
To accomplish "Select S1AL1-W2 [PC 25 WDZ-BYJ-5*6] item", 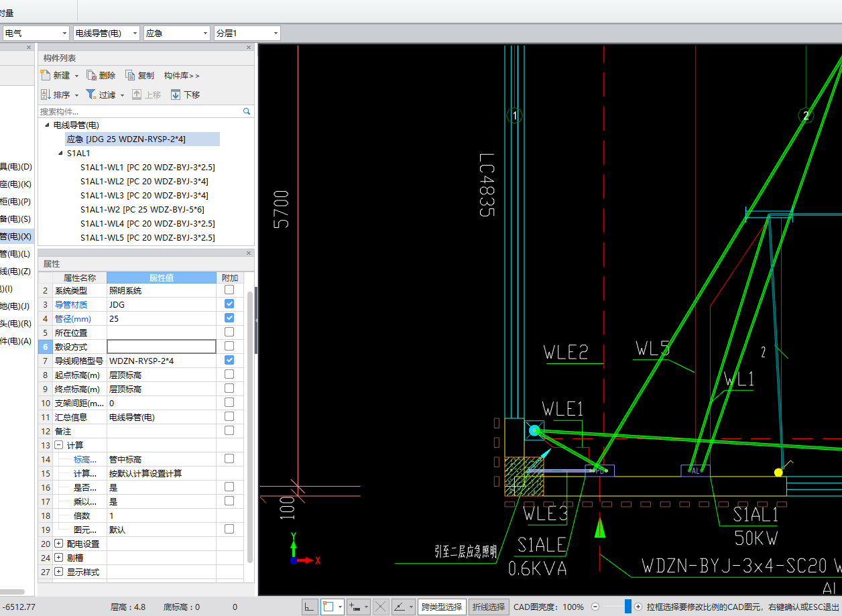I will pyautogui.click(x=142, y=209).
